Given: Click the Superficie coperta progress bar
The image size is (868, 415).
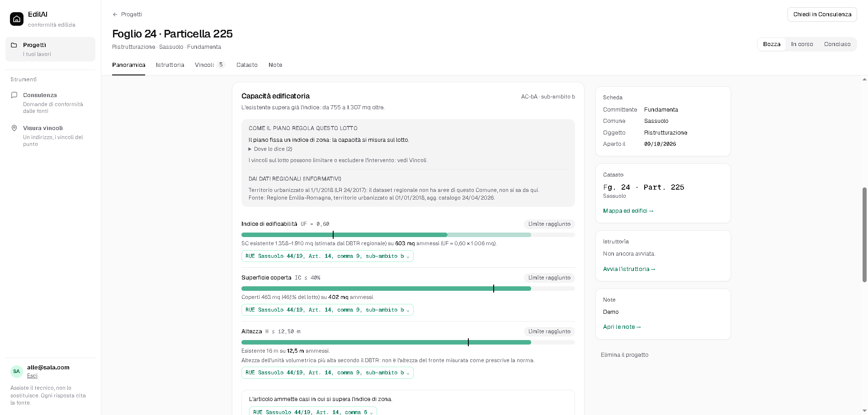Looking at the screenshot, I should (408, 289).
